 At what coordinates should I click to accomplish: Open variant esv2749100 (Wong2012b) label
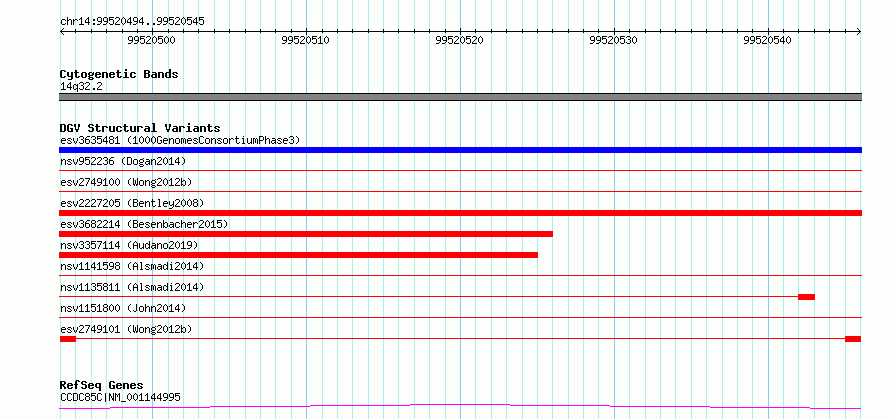pyautogui.click(x=126, y=182)
